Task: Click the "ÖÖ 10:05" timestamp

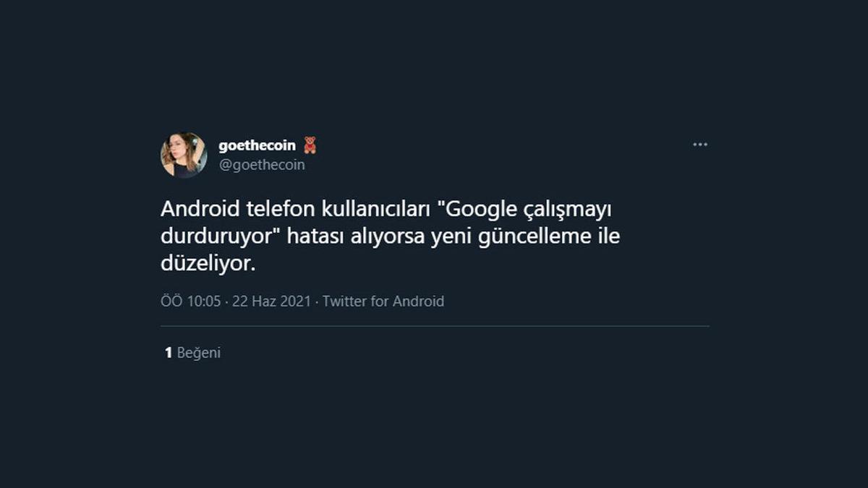Action: 190,301
